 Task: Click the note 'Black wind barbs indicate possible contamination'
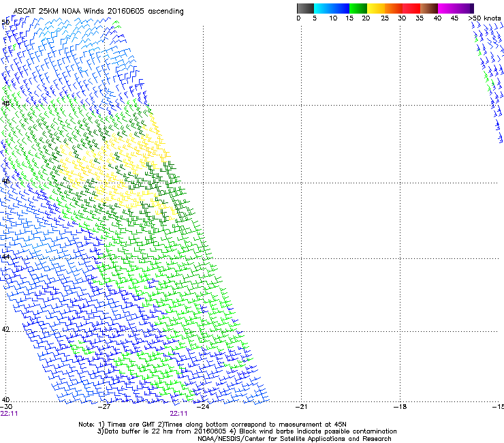click(x=318, y=431)
